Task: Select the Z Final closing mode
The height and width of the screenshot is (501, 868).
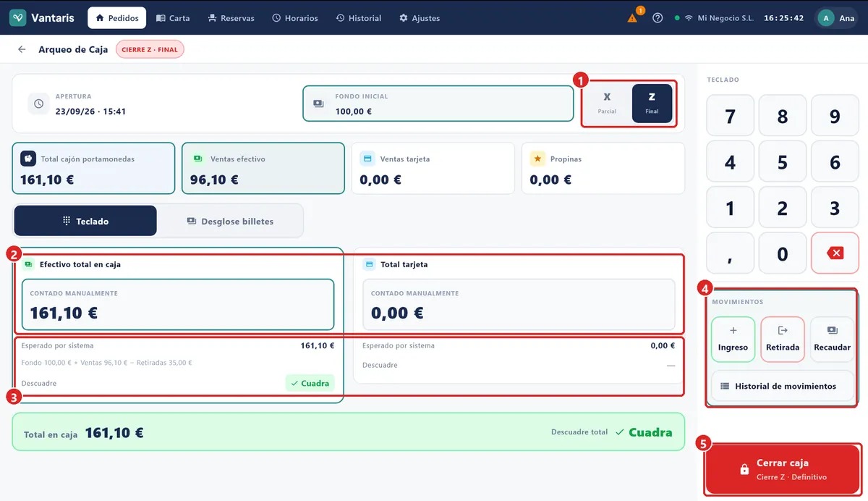Action: [652, 104]
